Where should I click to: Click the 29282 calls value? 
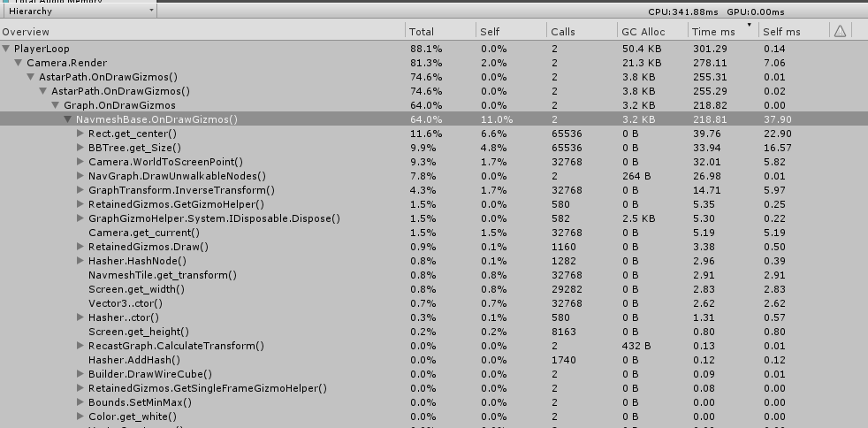pos(567,289)
